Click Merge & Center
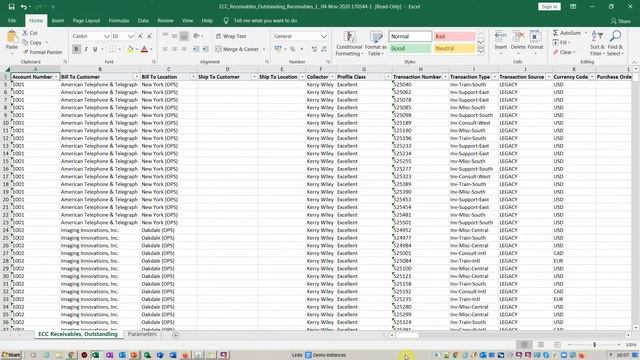Image resolution: width=640 pixels, height=360 pixels. pos(237,49)
